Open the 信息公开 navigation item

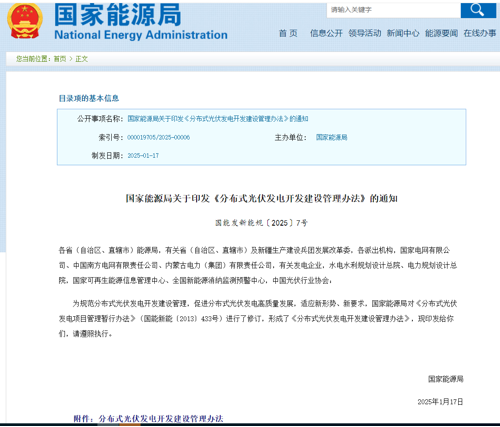click(326, 33)
